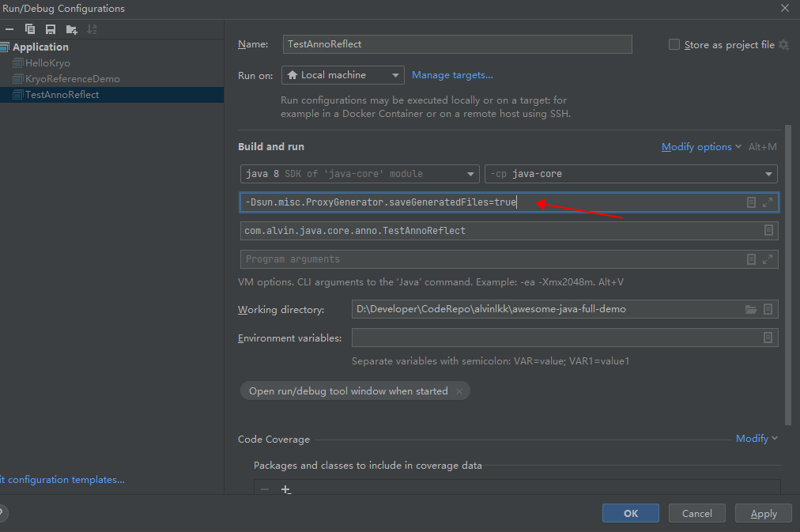Remove the Open run/debug tool window option
The image size is (800, 532).
tap(459, 391)
